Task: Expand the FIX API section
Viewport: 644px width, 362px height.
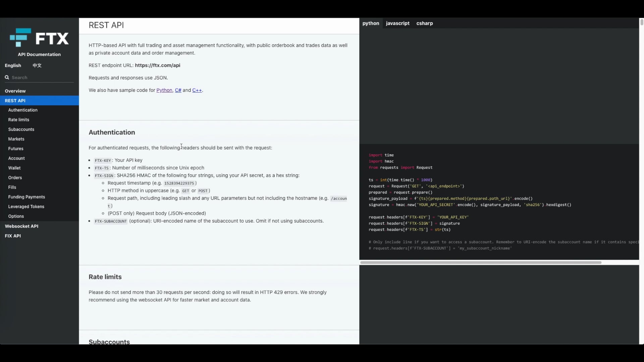Action: point(13,236)
